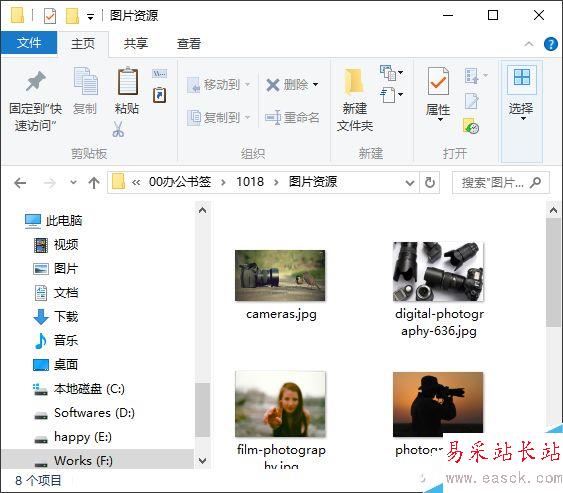Viewport: 563px width, 493px height.
Task: Switch to the 共享 tab
Action: 135,43
